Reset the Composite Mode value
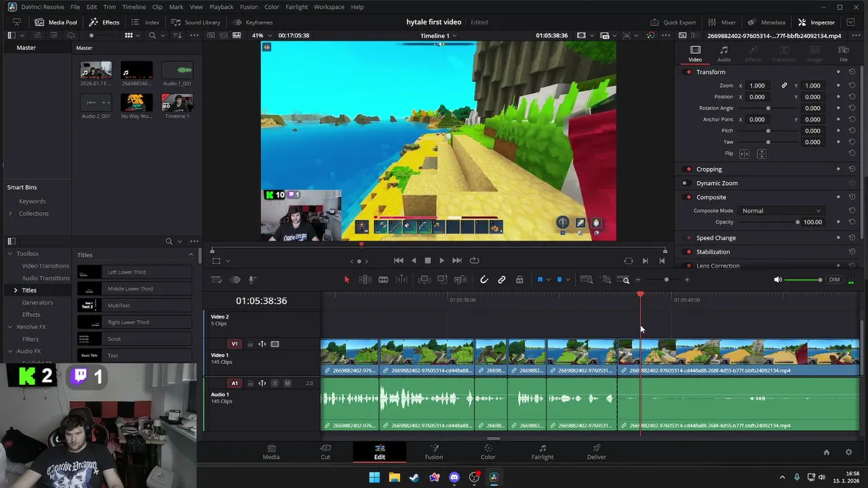Screen dimensions: 868x488 (852, 211)
